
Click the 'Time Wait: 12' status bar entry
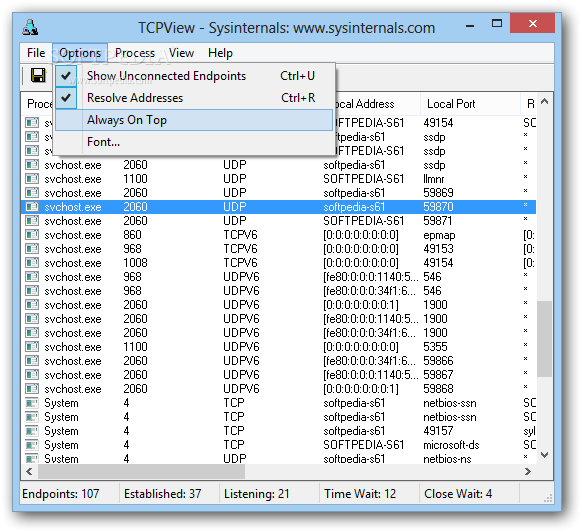[360, 494]
